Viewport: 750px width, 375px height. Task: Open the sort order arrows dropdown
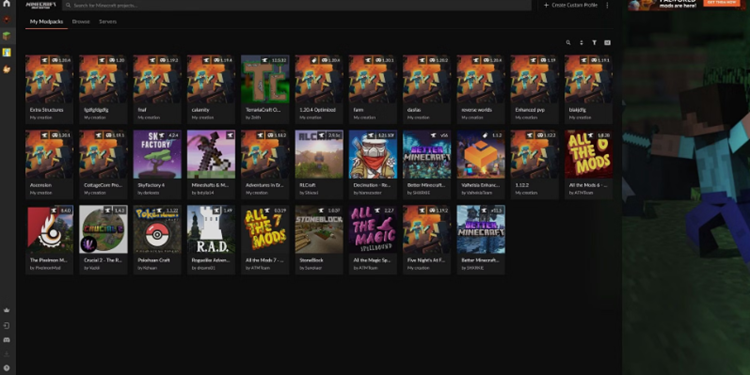[582, 43]
